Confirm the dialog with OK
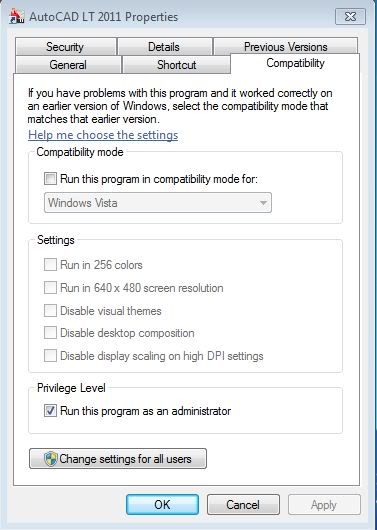 pyautogui.click(x=162, y=505)
